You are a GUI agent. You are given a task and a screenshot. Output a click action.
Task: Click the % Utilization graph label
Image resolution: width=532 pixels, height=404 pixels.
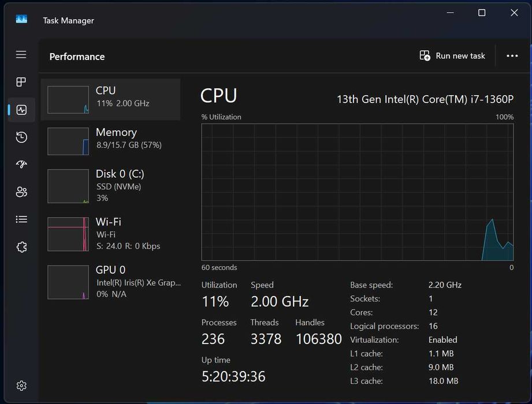[221, 117]
